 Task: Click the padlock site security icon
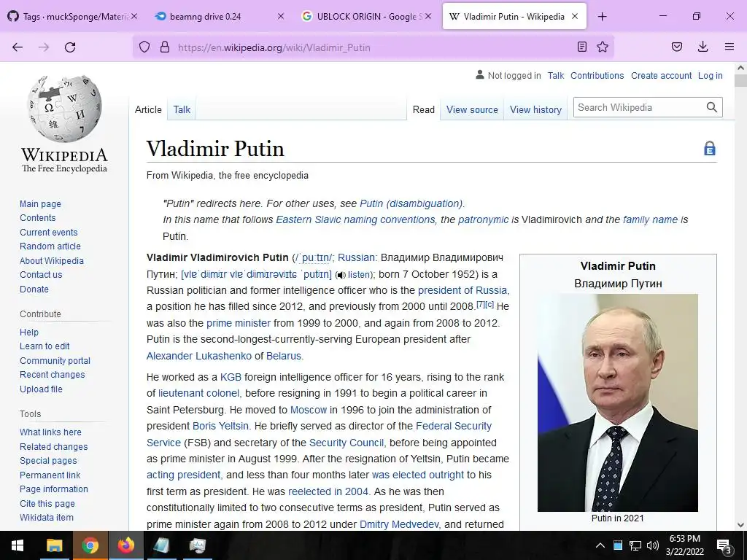(x=165, y=47)
